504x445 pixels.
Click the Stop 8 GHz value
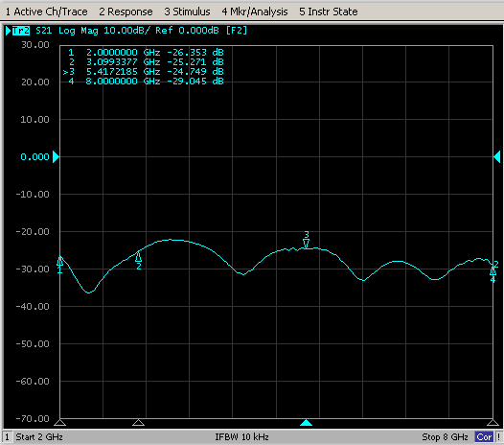pyautogui.click(x=445, y=437)
